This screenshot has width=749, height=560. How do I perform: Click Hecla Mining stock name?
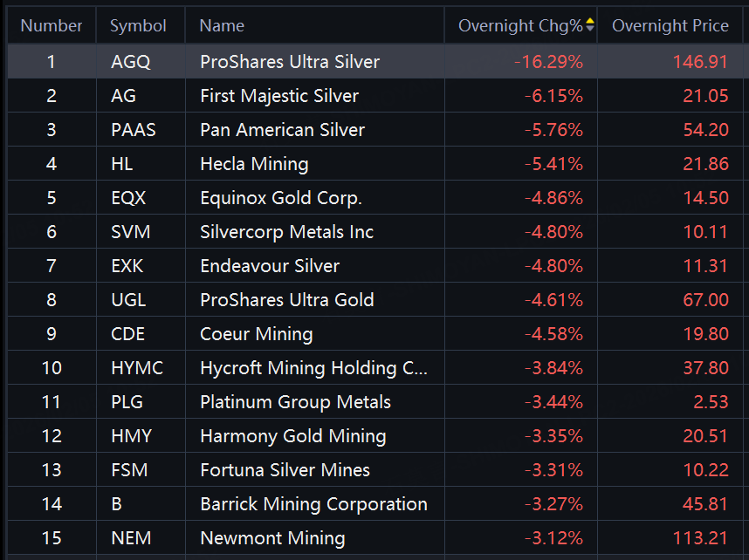tap(254, 164)
